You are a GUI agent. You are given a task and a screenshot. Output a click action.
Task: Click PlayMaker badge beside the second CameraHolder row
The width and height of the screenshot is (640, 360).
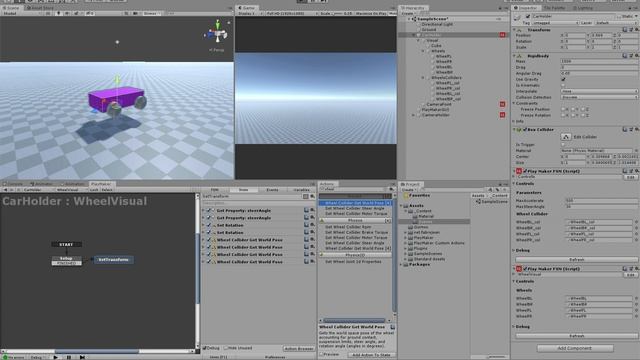tap(502, 115)
